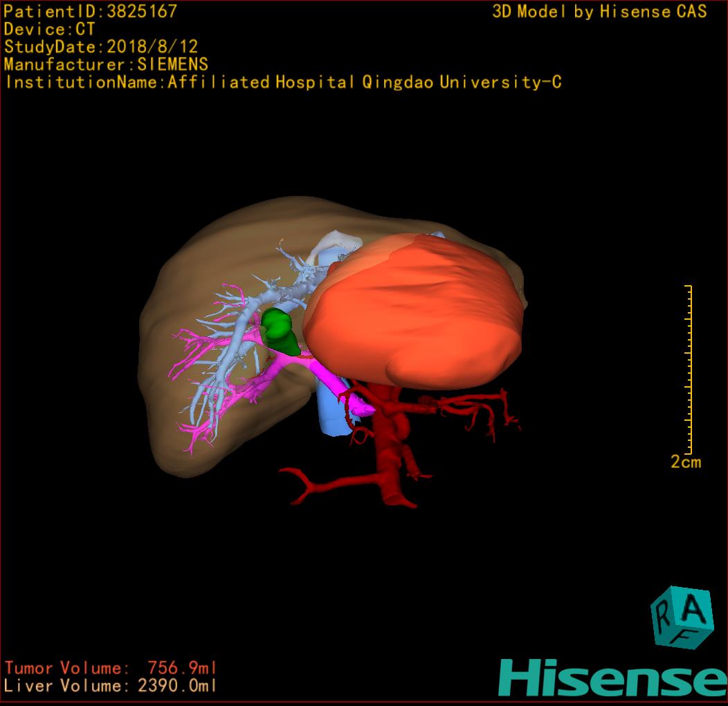Screen dimensions: 728x706
Task: Click the InstitutionName text line
Action: click(x=283, y=82)
